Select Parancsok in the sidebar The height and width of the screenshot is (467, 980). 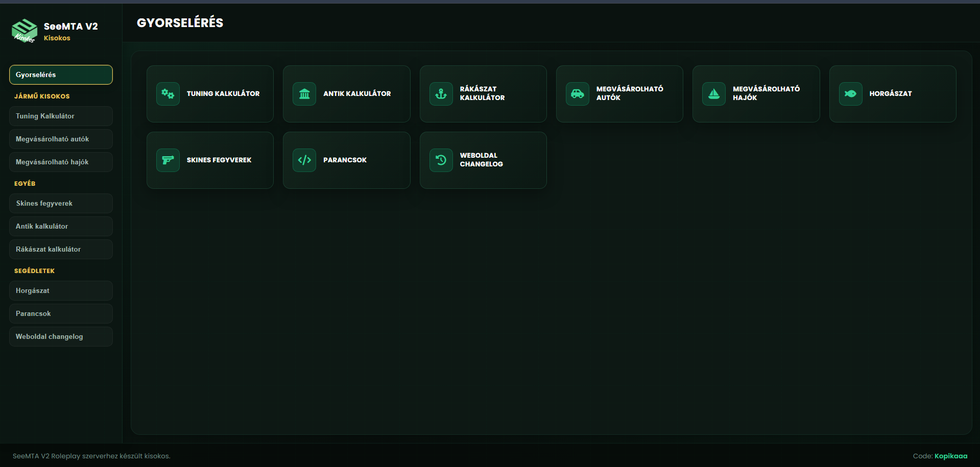click(x=61, y=313)
